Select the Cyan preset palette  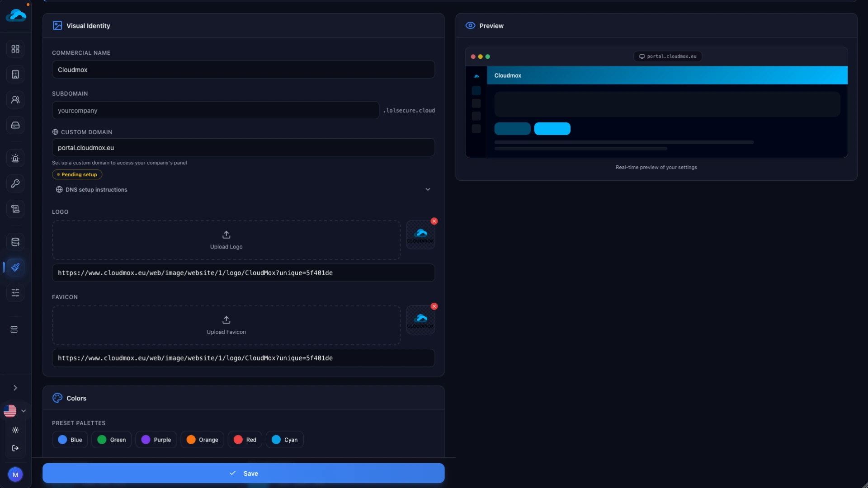click(x=285, y=440)
